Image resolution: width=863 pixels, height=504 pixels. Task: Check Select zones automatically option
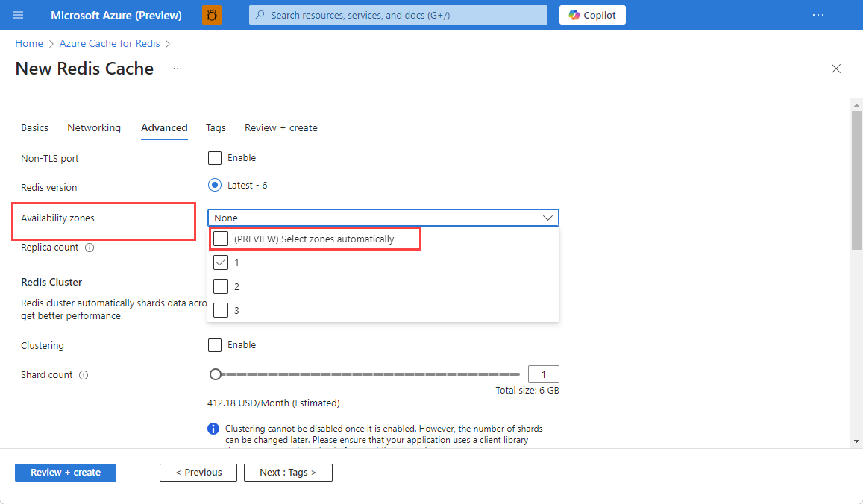[221, 239]
